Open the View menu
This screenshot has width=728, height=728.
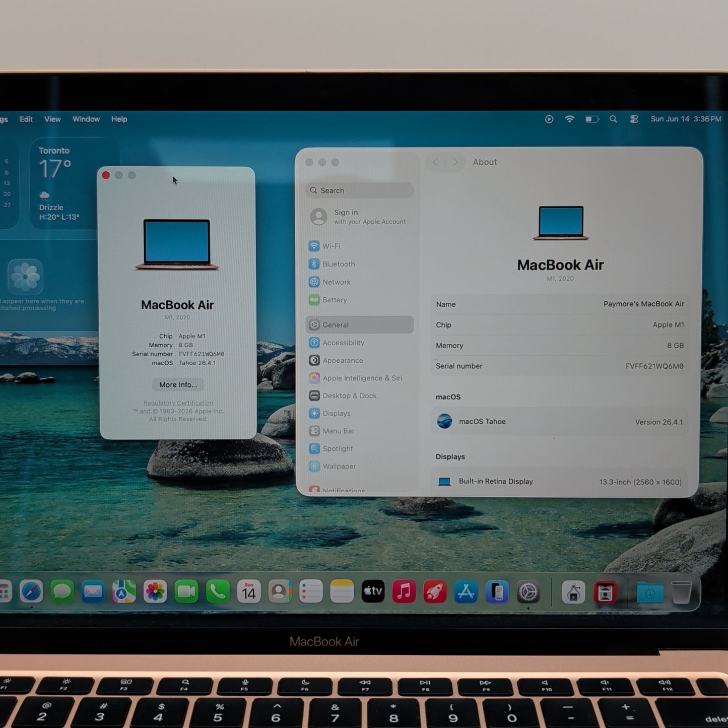[x=52, y=119]
